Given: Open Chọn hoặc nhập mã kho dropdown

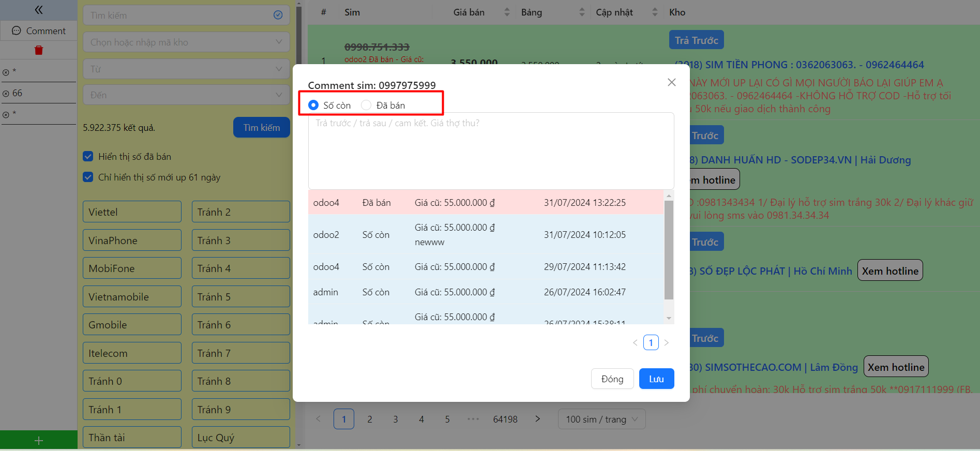Looking at the screenshot, I should coord(186,42).
